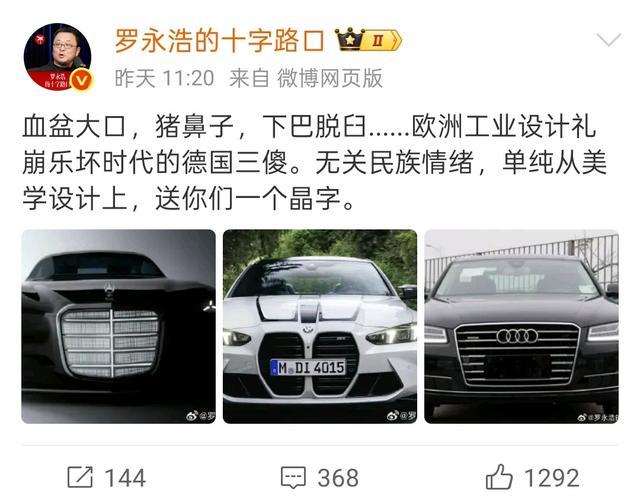640x502 pixels.
Task: Tap the Weibo watermark on Mercedes photo
Action: 200,416
